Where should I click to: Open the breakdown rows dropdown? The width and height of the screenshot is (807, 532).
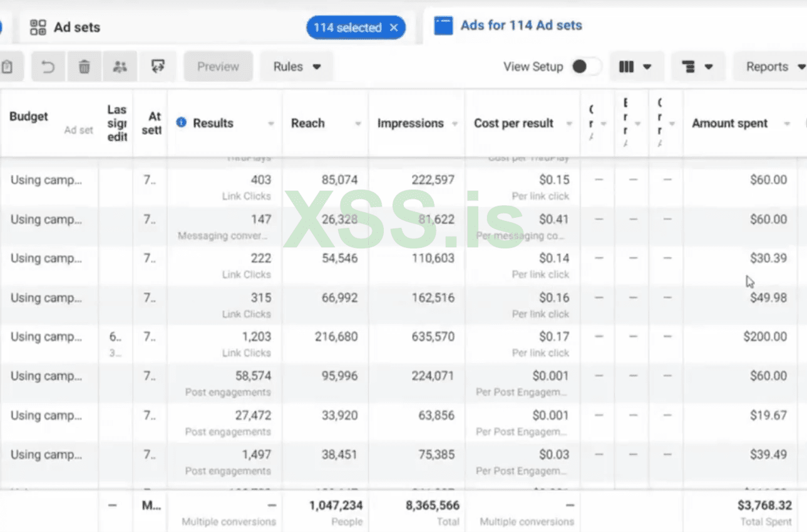point(698,67)
